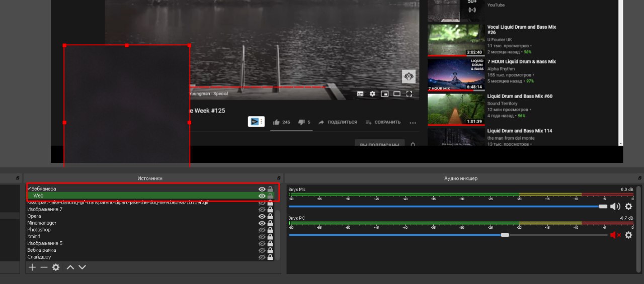Select the Вебка рамка source

[150, 250]
